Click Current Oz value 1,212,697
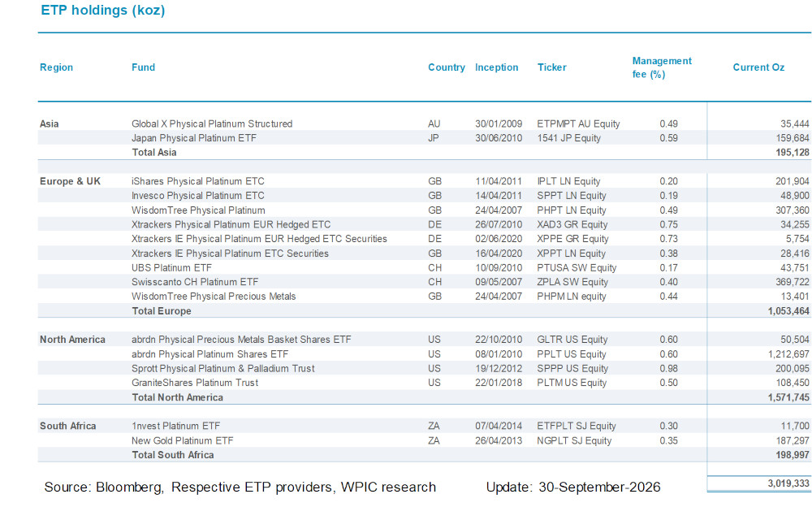The height and width of the screenshot is (507, 812). click(x=788, y=354)
